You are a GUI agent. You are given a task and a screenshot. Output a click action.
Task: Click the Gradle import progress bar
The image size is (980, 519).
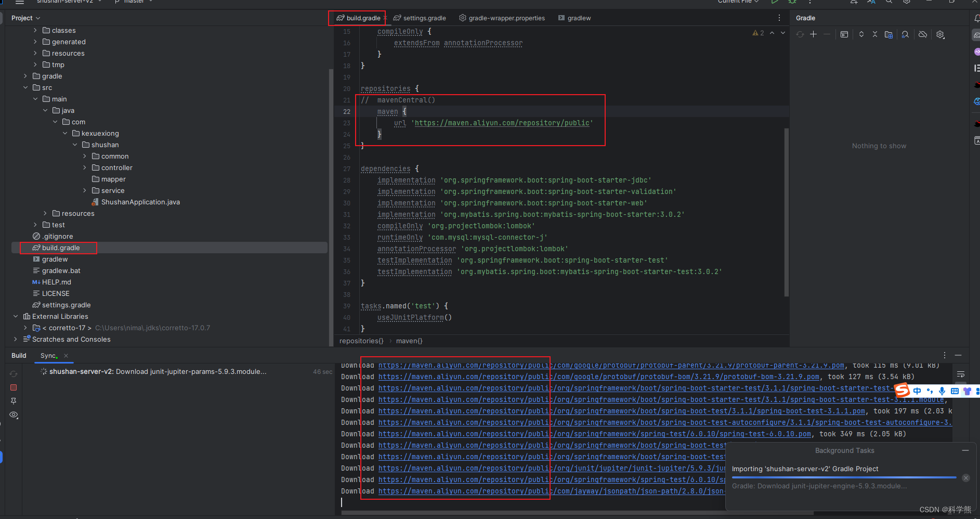tap(844, 477)
